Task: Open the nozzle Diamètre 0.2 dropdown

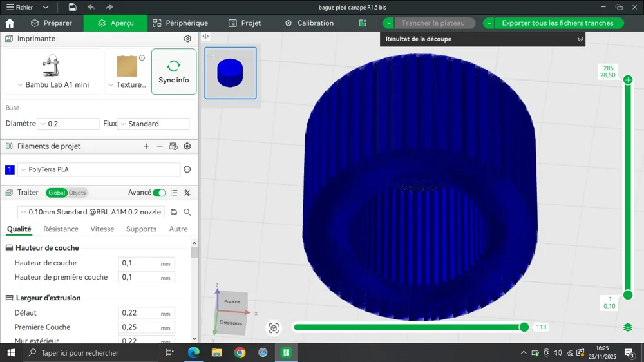Action: [x=68, y=124]
